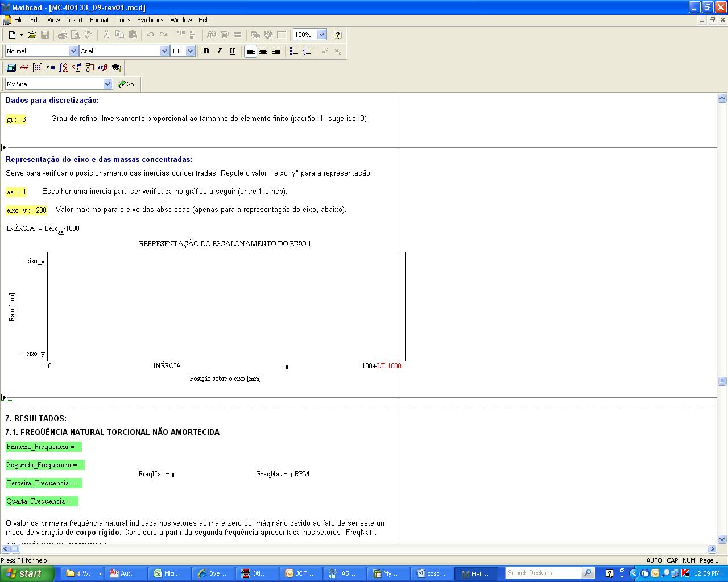Calculate worksheet with the equals icon
Image resolution: width=728 pixels, height=582 pixels.
[238, 35]
